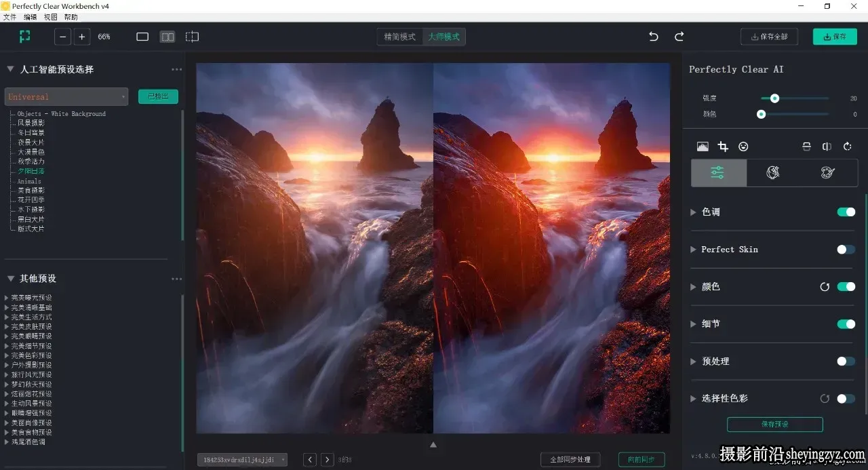Viewport: 868px width, 470px height.
Task: Turn on the 预处理 toggle
Action: (x=846, y=361)
